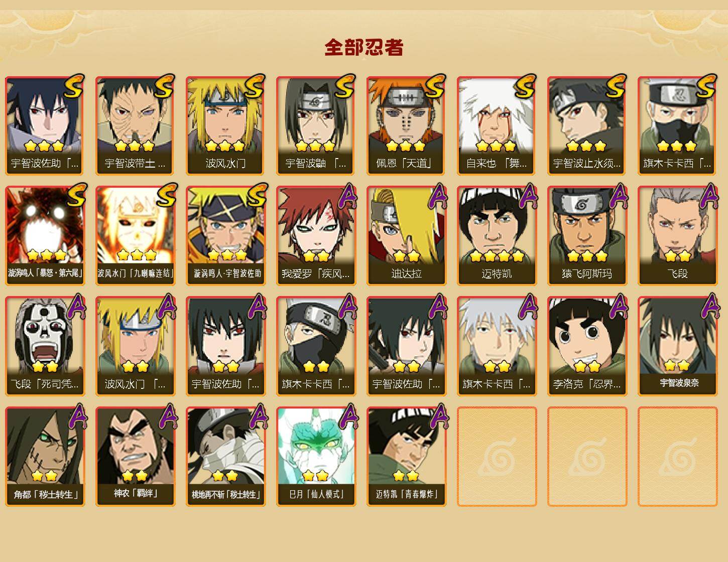Click S rank badge on 宇智波带土 card
Viewport: 728px width, 562px height.
click(x=164, y=86)
